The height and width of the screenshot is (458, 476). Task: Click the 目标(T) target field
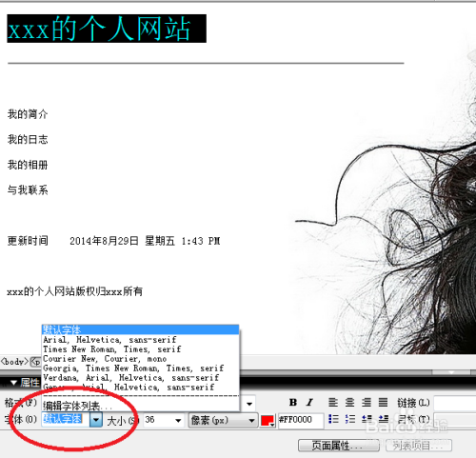454,420
